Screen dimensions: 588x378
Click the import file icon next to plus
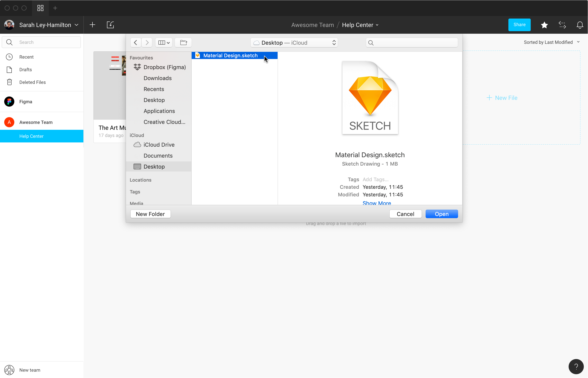point(110,24)
